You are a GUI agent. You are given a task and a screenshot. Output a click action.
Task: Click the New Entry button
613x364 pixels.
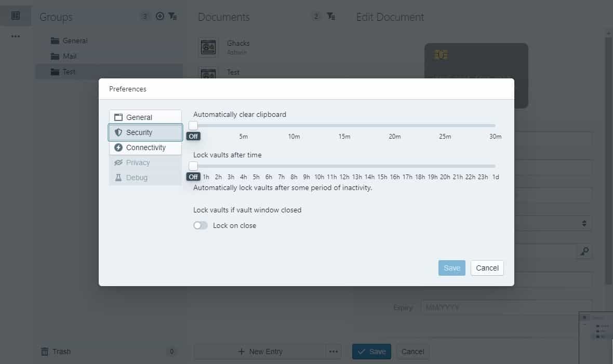pos(260,352)
